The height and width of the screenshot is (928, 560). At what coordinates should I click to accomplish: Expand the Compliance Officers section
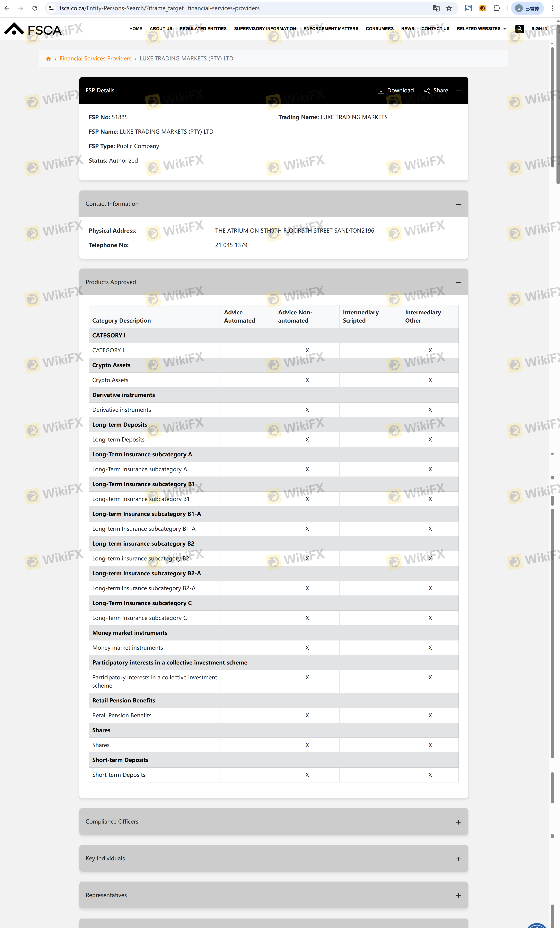coord(458,822)
